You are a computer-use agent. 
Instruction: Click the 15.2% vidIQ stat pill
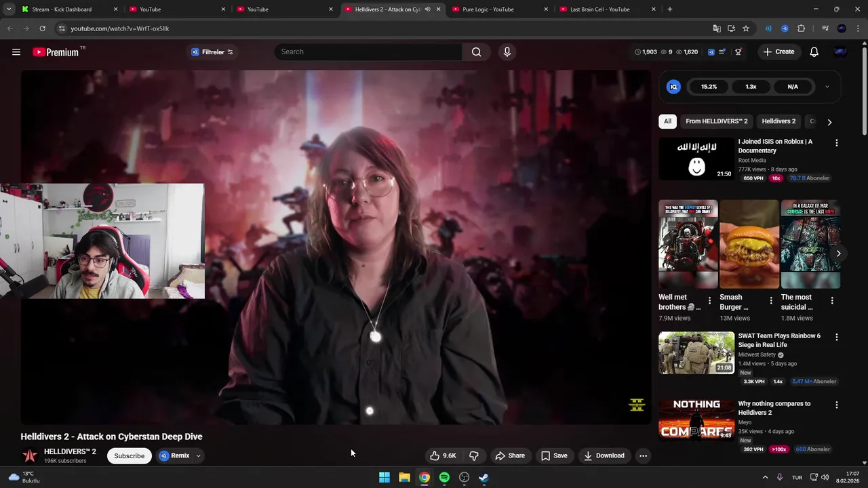click(709, 87)
